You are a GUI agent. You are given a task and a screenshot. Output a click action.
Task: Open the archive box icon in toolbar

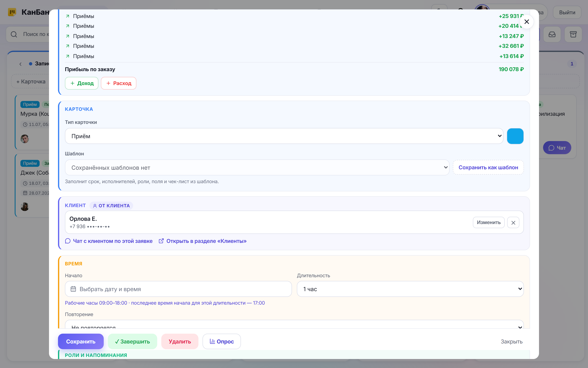click(573, 34)
